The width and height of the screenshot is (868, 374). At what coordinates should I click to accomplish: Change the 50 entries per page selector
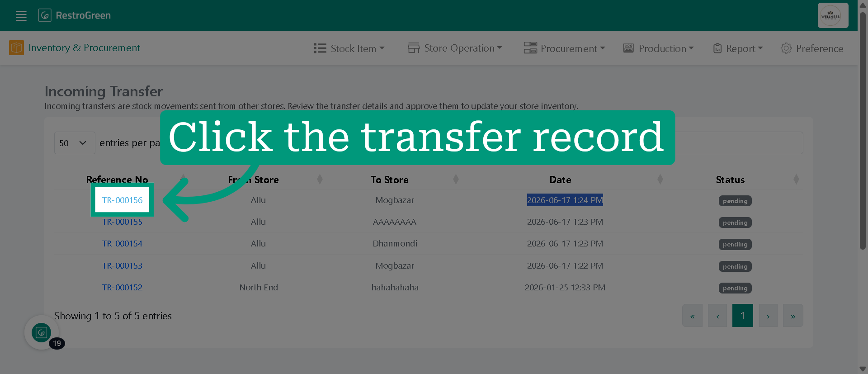(75, 143)
